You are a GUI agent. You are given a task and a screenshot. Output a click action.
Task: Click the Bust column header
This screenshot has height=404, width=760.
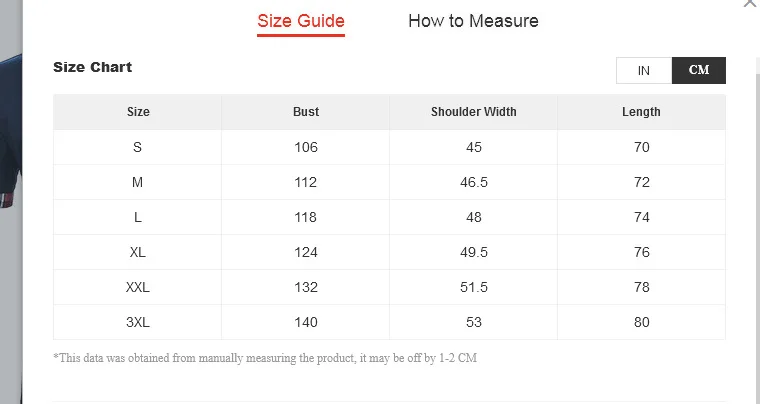(x=306, y=112)
